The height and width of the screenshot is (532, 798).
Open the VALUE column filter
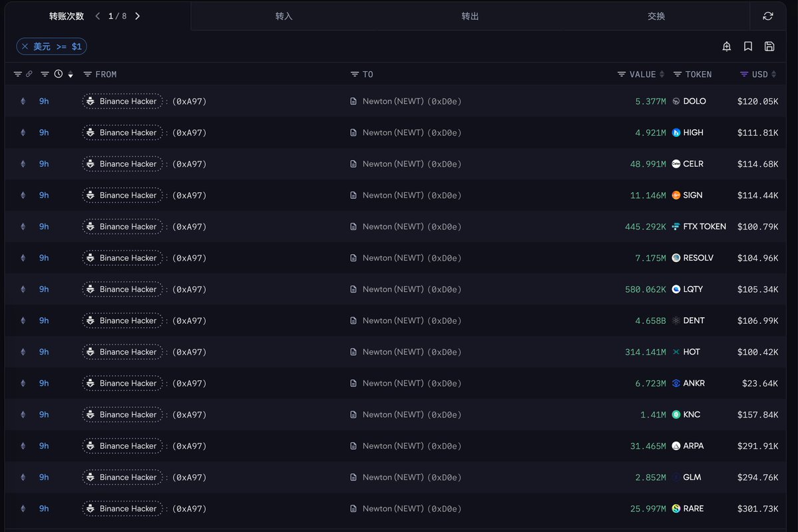622,74
